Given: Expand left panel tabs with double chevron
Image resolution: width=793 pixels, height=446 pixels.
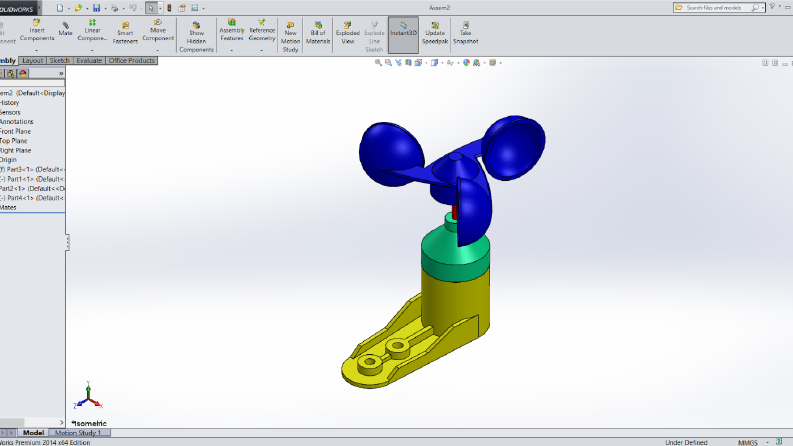Looking at the screenshot, I should click(x=61, y=73).
